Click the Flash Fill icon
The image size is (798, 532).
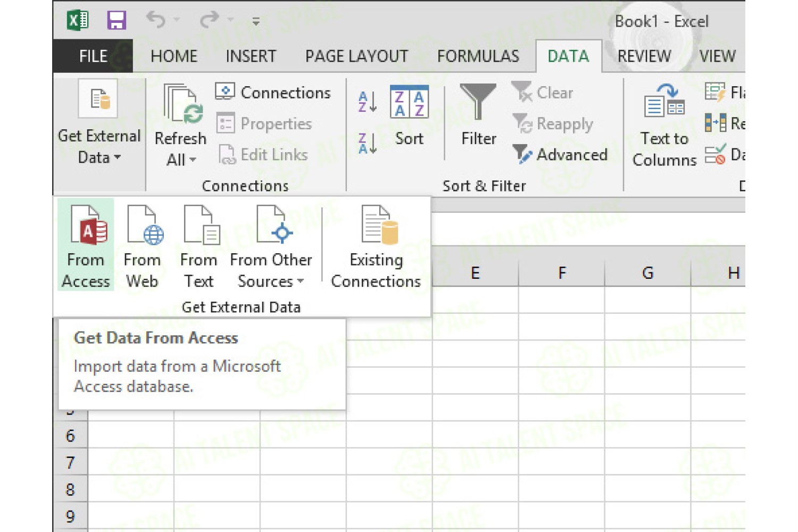714,93
